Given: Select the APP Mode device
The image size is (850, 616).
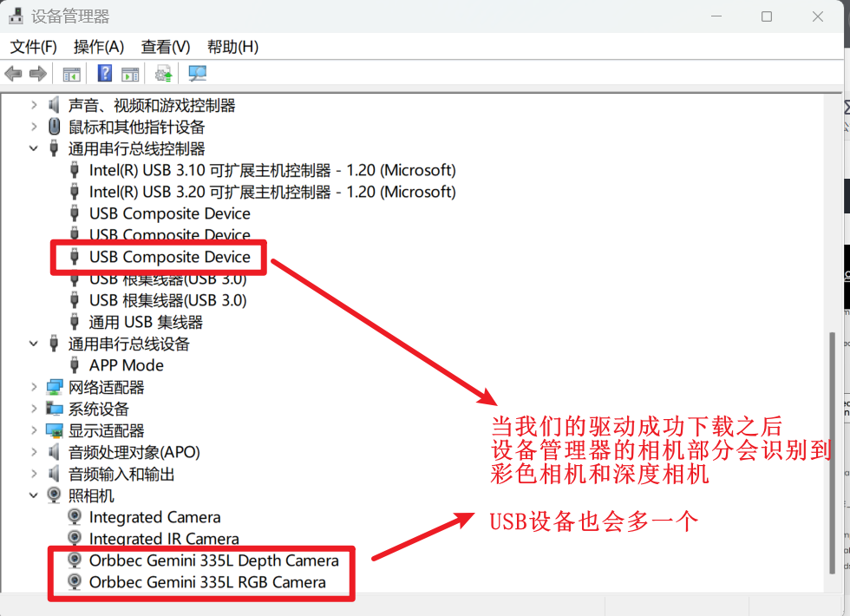Looking at the screenshot, I should click(x=127, y=364).
